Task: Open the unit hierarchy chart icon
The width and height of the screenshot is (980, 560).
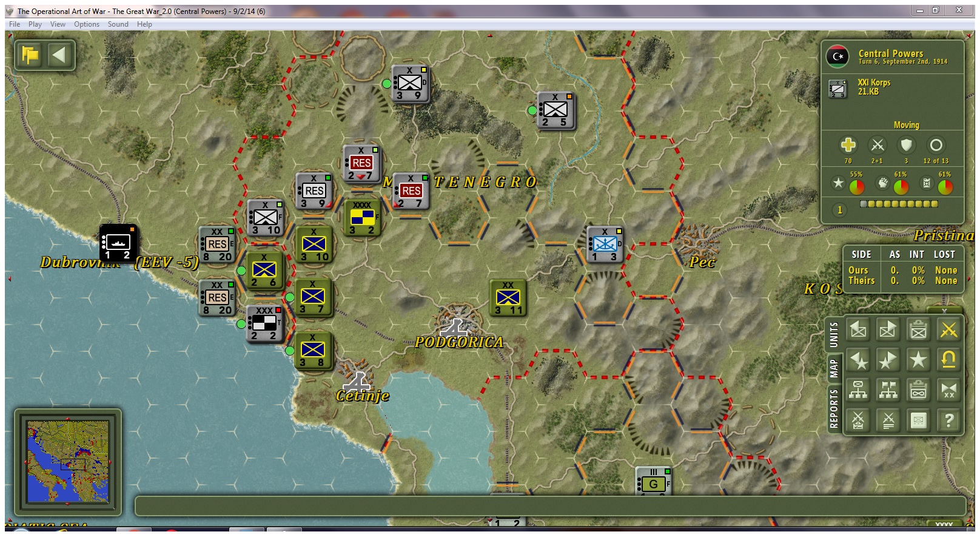Action: click(x=858, y=390)
